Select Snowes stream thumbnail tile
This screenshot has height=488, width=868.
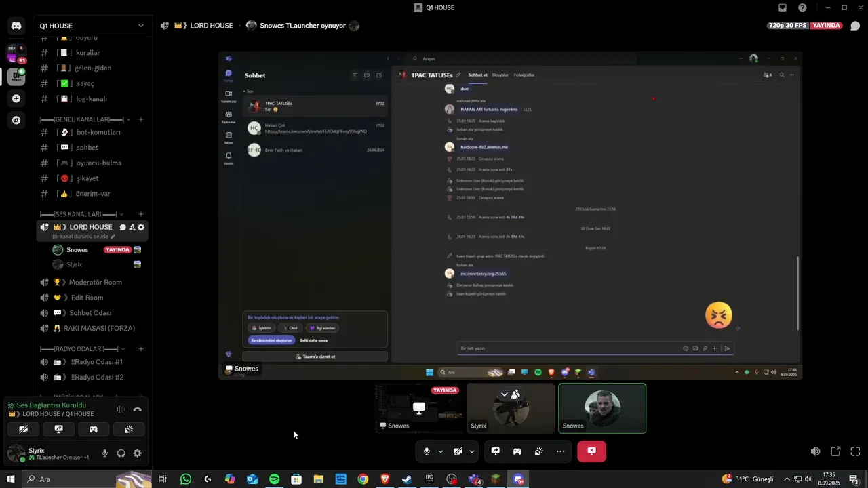419,408
